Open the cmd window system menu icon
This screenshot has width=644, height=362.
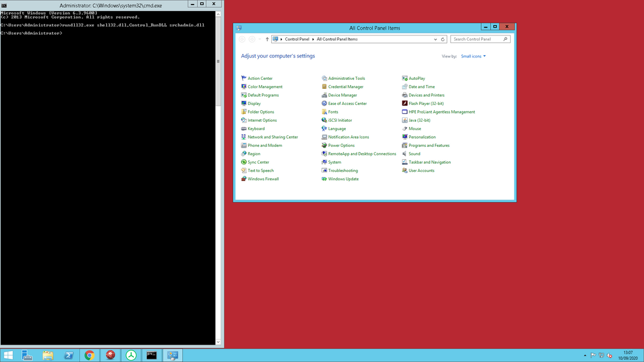pyautogui.click(x=4, y=5)
